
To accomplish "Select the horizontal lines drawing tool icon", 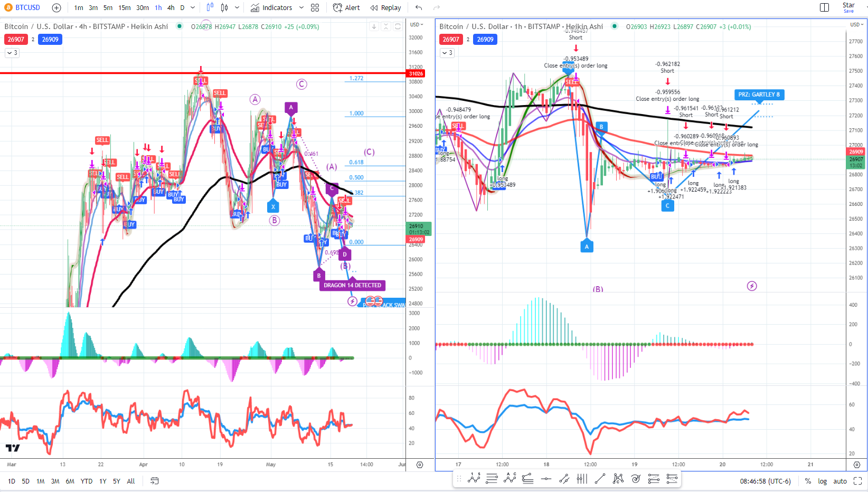I will coord(492,479).
